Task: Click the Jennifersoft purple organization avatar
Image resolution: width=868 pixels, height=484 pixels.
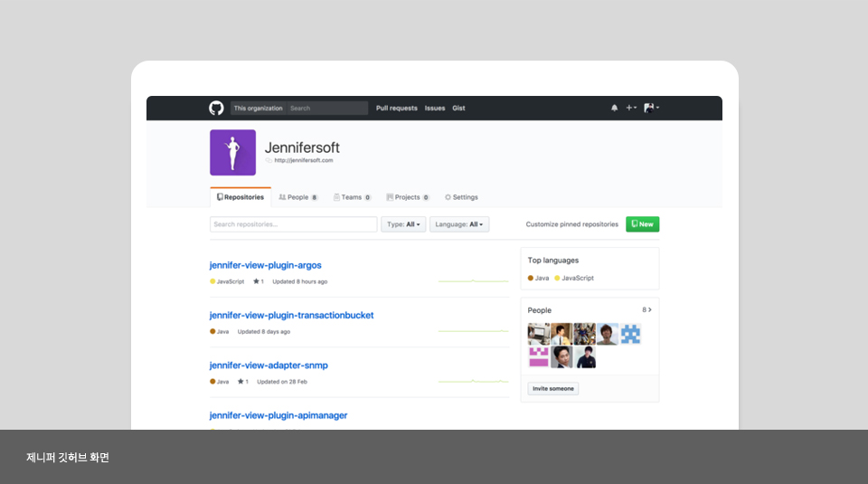Action: click(232, 152)
